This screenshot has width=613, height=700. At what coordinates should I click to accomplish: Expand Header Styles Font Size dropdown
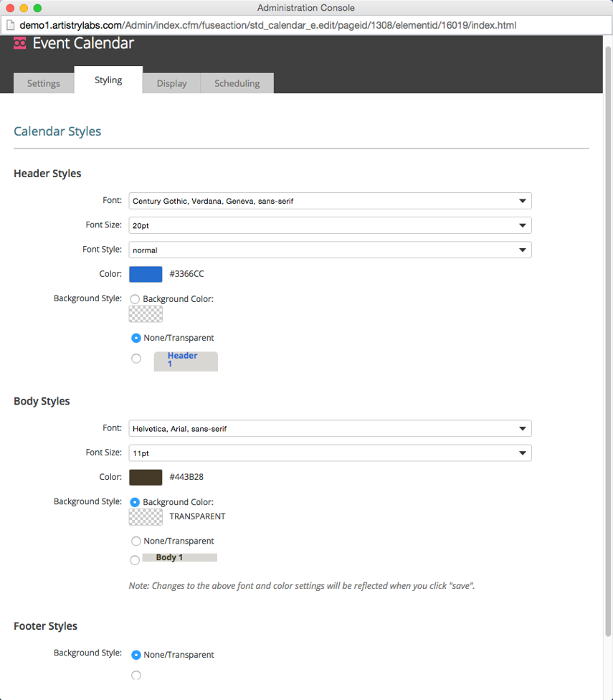pyautogui.click(x=330, y=225)
